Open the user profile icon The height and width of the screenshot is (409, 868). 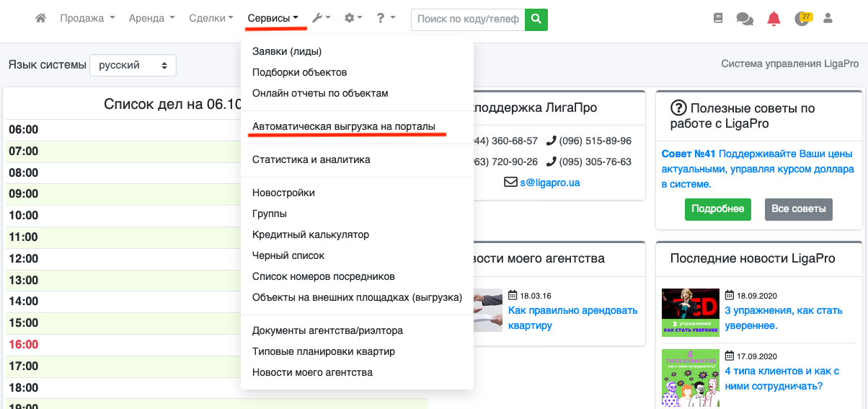tap(828, 19)
